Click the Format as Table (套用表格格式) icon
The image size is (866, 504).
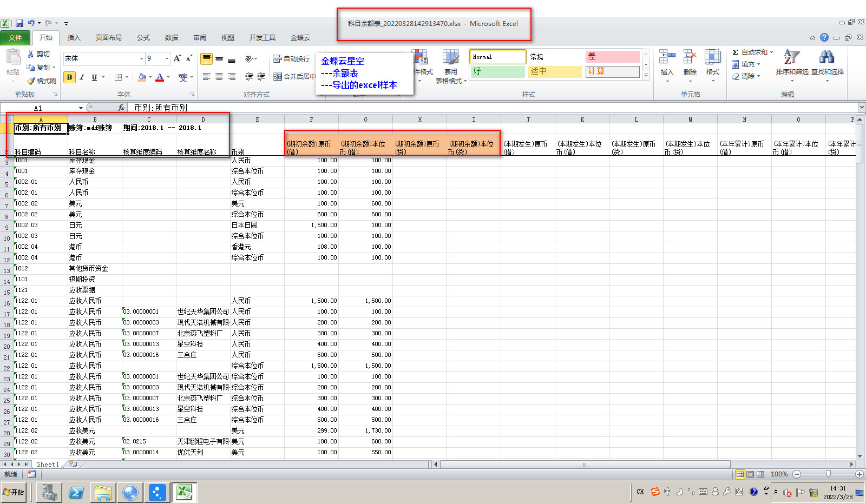click(x=450, y=57)
